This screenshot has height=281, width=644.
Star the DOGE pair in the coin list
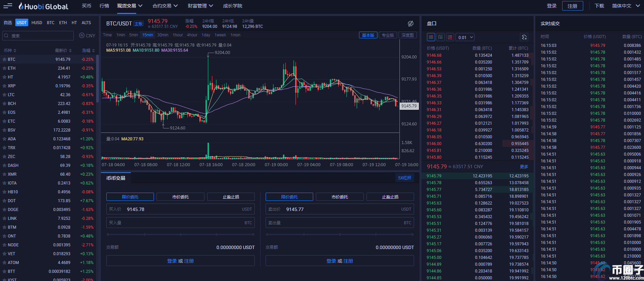[x=4, y=210]
